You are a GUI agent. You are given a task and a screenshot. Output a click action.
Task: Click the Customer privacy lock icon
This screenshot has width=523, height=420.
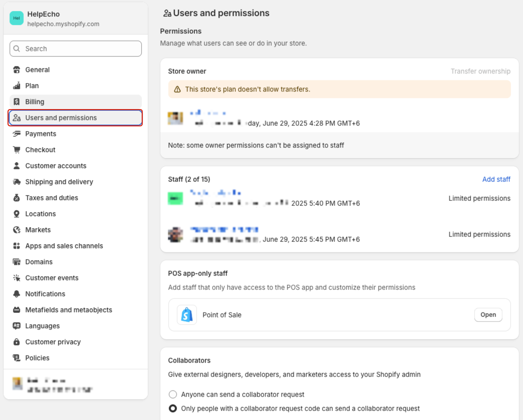17,342
